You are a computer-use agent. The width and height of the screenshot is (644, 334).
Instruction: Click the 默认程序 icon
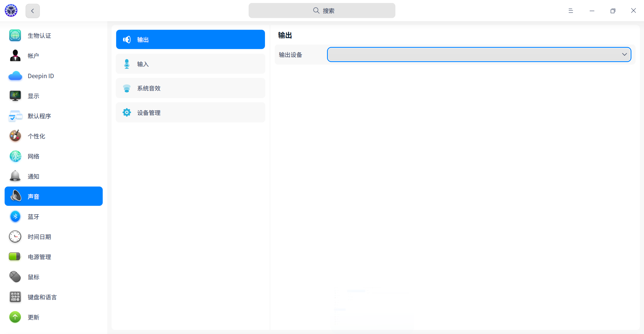pyautogui.click(x=15, y=116)
